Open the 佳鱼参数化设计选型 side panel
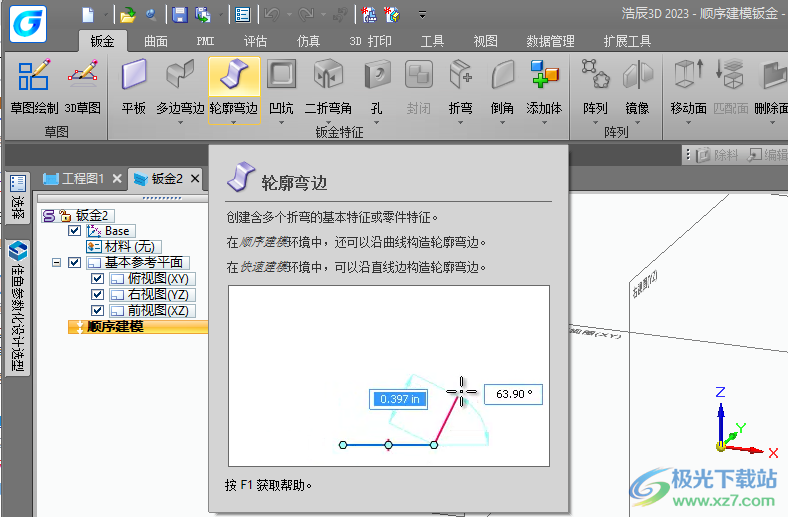The width and height of the screenshot is (788, 517). click(18, 306)
